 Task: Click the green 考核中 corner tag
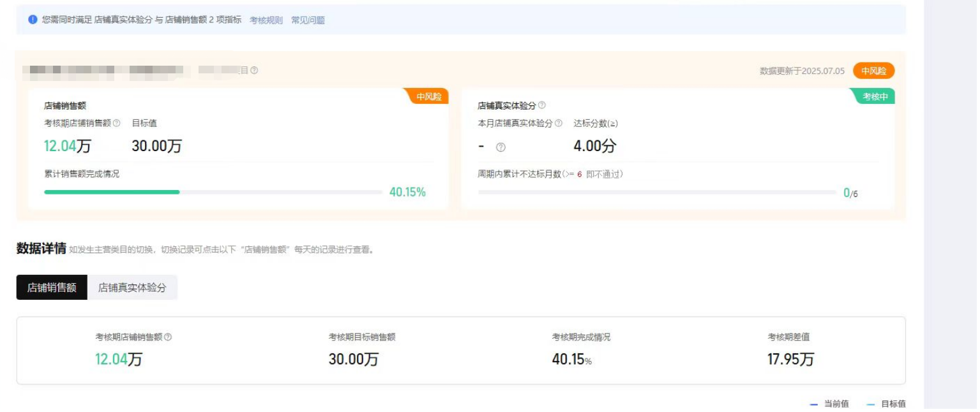[874, 96]
